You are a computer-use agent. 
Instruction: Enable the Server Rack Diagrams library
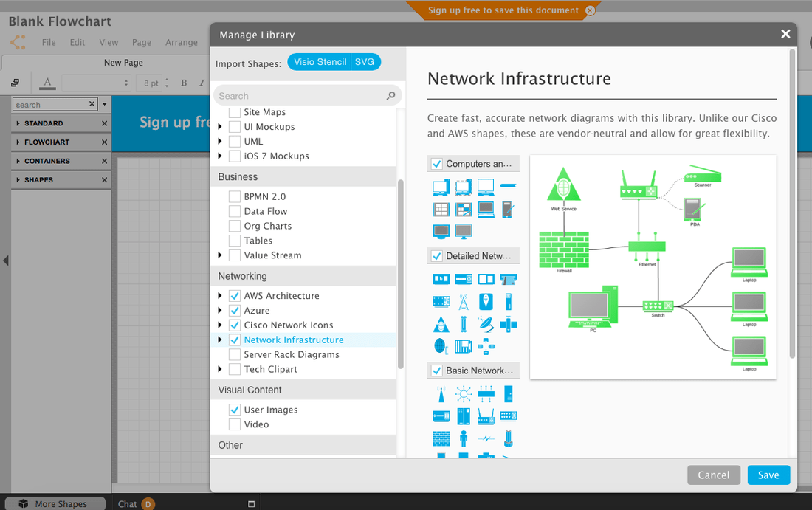[x=235, y=355]
